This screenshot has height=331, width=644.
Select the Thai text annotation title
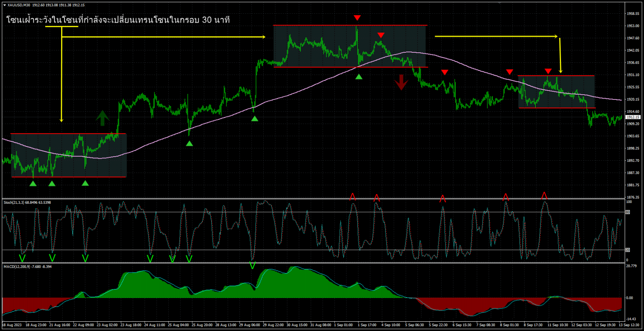click(x=118, y=20)
